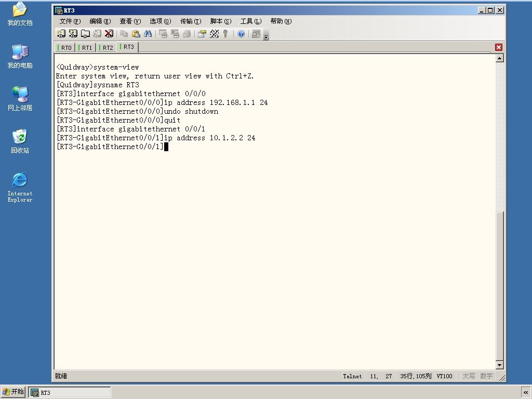Click the 数字 num lock indicator

click(486, 376)
